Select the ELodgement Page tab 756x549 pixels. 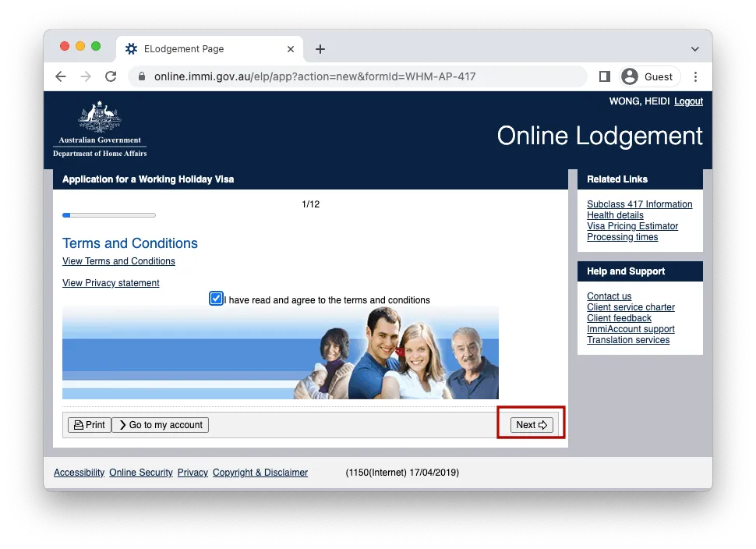210,49
